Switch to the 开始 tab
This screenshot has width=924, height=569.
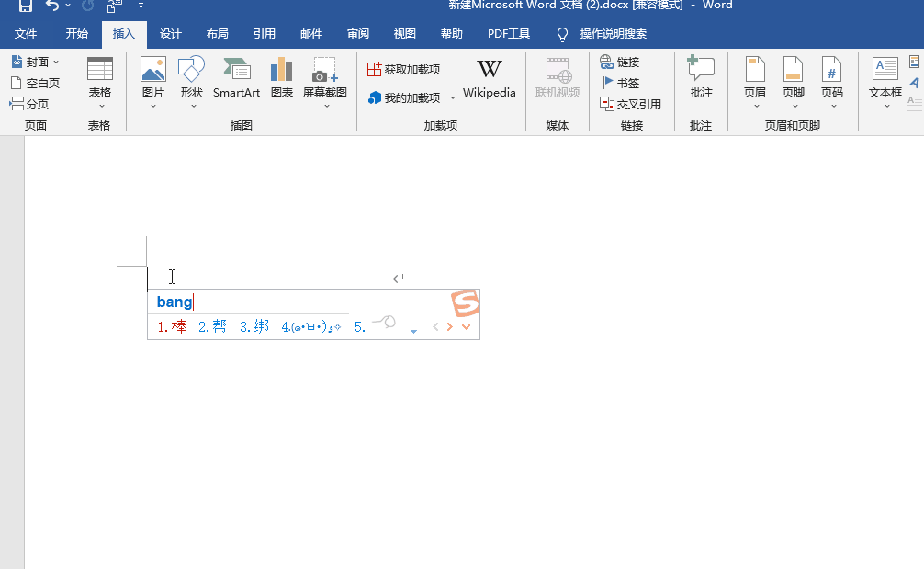(77, 34)
